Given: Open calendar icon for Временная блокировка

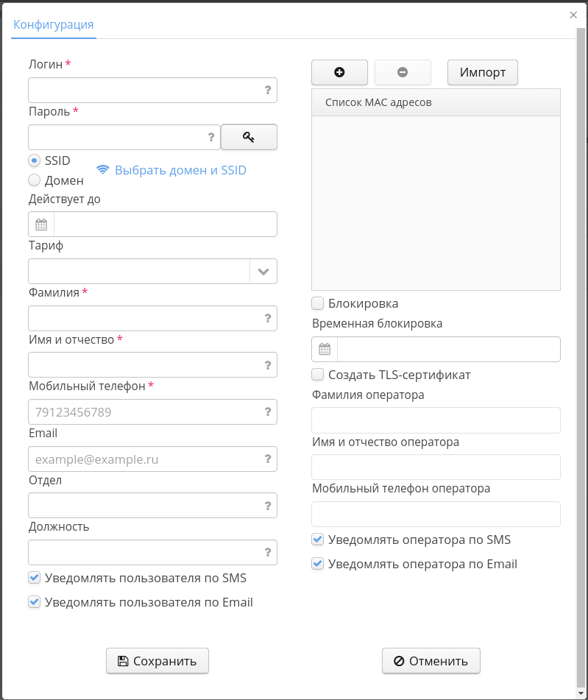Looking at the screenshot, I should click(325, 350).
